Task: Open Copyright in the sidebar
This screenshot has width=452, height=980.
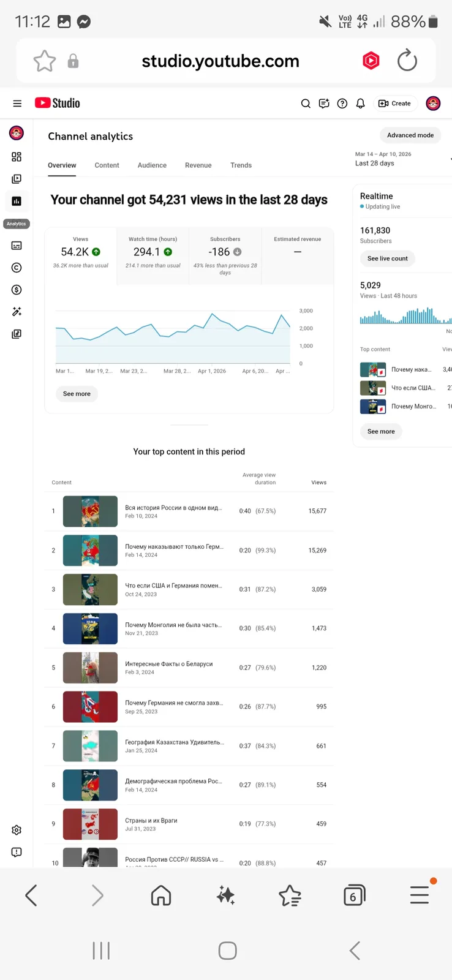Action: (x=17, y=268)
